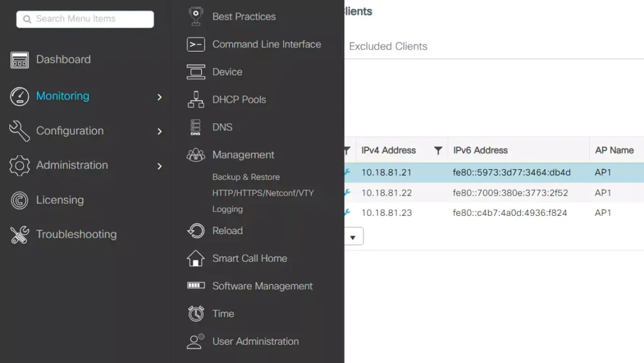
Task: Click the Reload circular arrow icon
Action: [x=196, y=231]
